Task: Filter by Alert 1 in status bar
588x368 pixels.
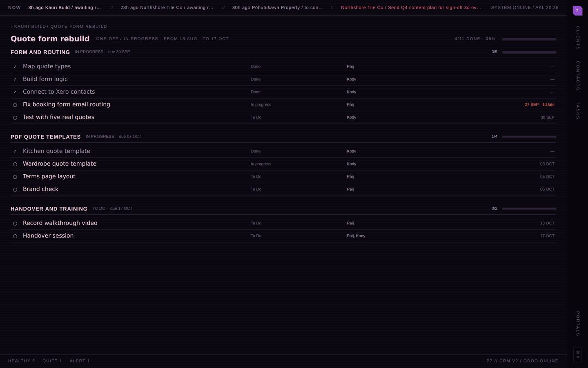Action: (x=80, y=361)
